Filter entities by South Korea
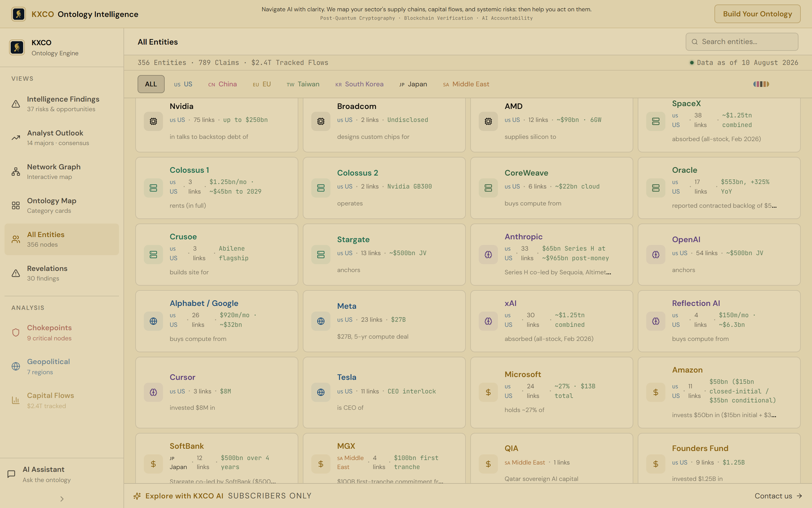 (x=359, y=84)
